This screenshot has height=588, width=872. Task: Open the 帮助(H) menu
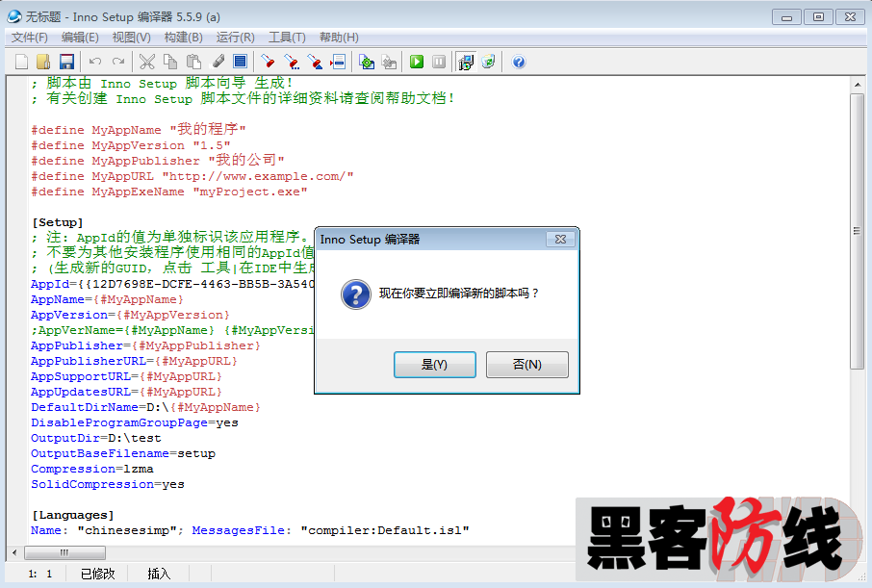(x=339, y=38)
